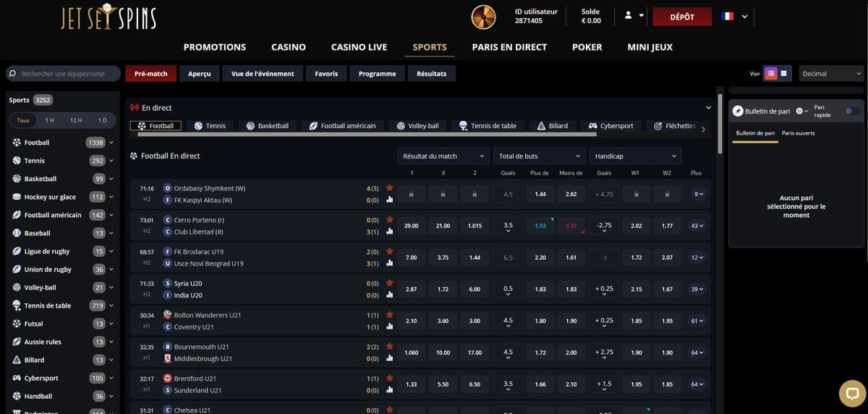868x414 pixels.
Task: Click the user profile icon
Action: [628, 15]
